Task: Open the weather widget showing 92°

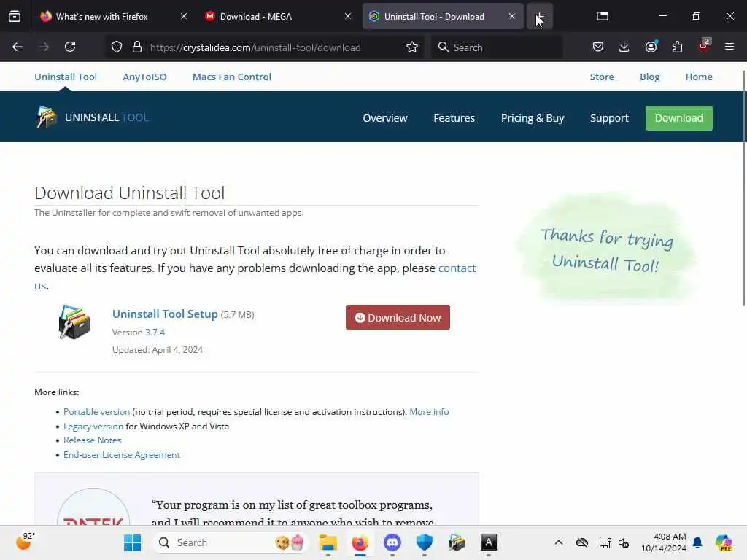Action: tap(25, 542)
